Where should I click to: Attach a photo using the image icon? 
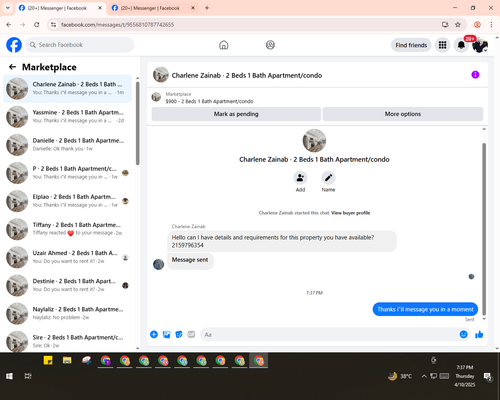[x=166, y=334]
